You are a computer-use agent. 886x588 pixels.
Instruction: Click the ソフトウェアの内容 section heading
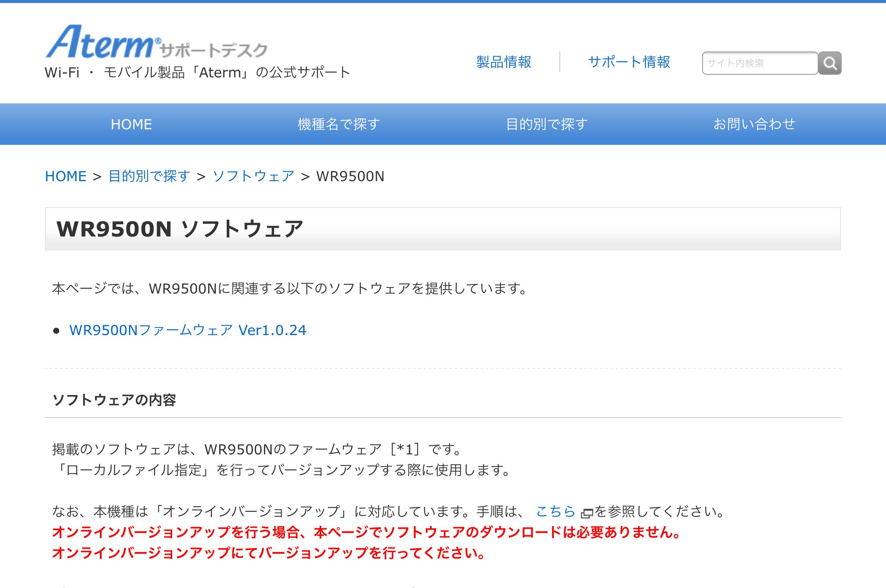coord(114,400)
